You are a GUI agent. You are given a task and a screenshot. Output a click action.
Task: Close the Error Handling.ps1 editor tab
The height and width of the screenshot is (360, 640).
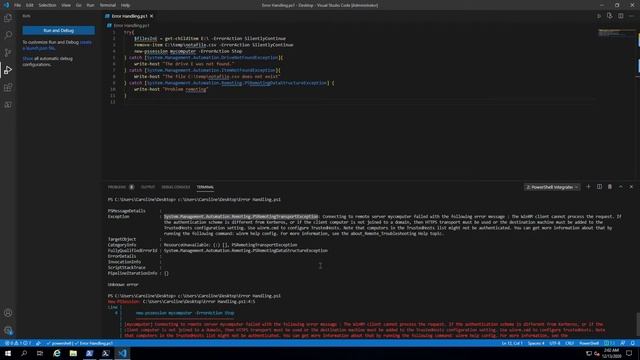tap(151, 16)
